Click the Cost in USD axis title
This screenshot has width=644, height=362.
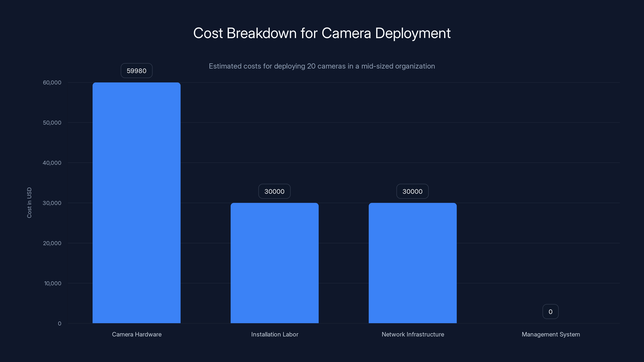point(30,203)
